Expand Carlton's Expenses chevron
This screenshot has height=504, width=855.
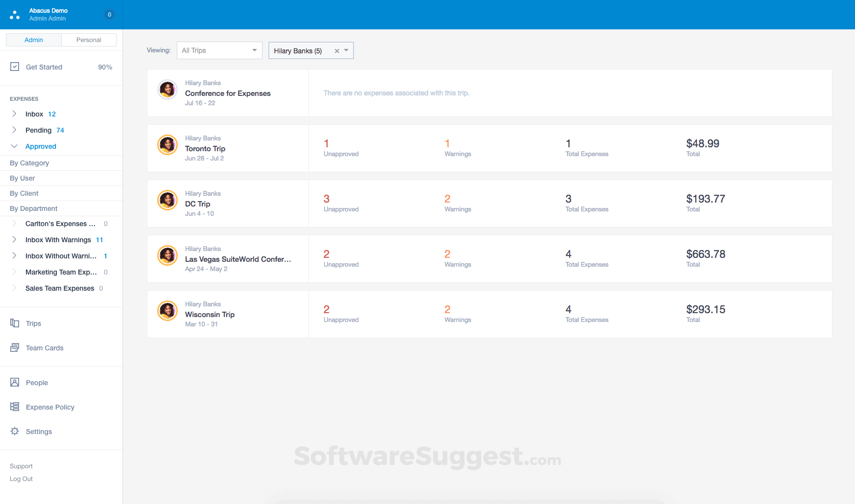tap(14, 223)
